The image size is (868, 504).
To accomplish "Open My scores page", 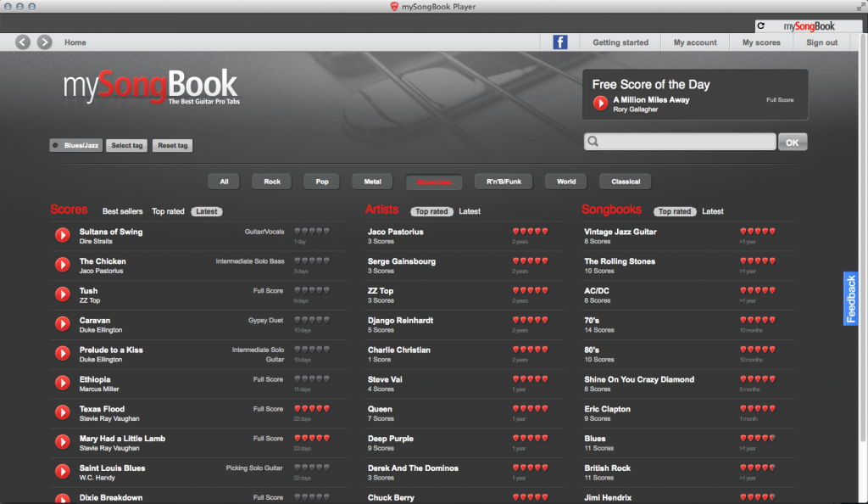I will point(761,42).
